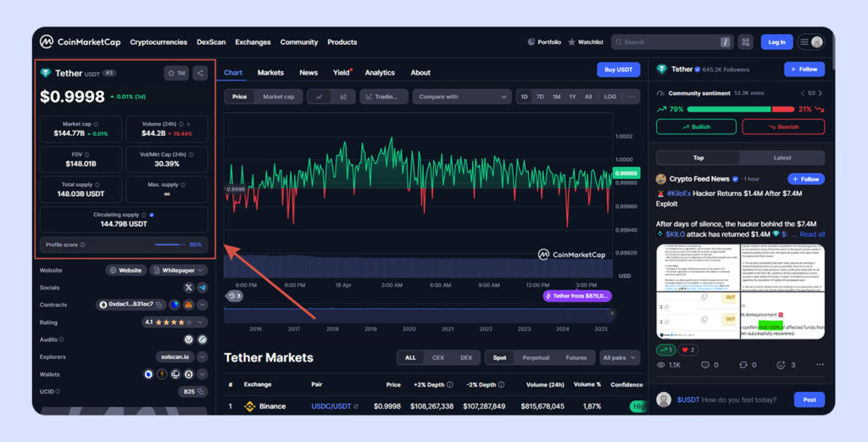Follow the Crypto Feed News account
This screenshot has width=868, height=442.
pos(806,179)
